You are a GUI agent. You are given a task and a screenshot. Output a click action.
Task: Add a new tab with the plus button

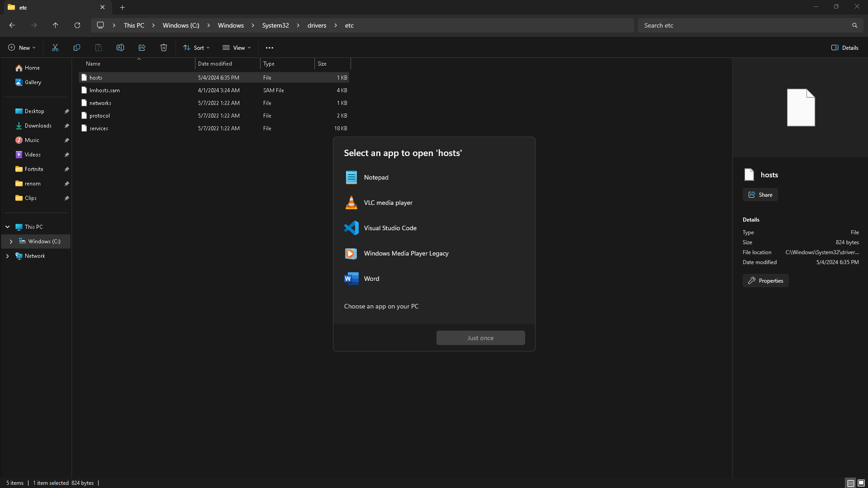click(x=123, y=7)
